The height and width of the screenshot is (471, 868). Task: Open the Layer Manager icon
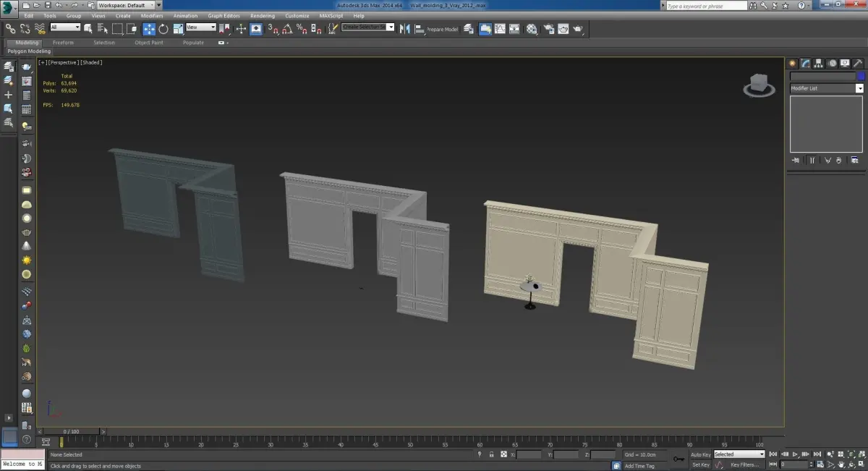[x=468, y=29]
